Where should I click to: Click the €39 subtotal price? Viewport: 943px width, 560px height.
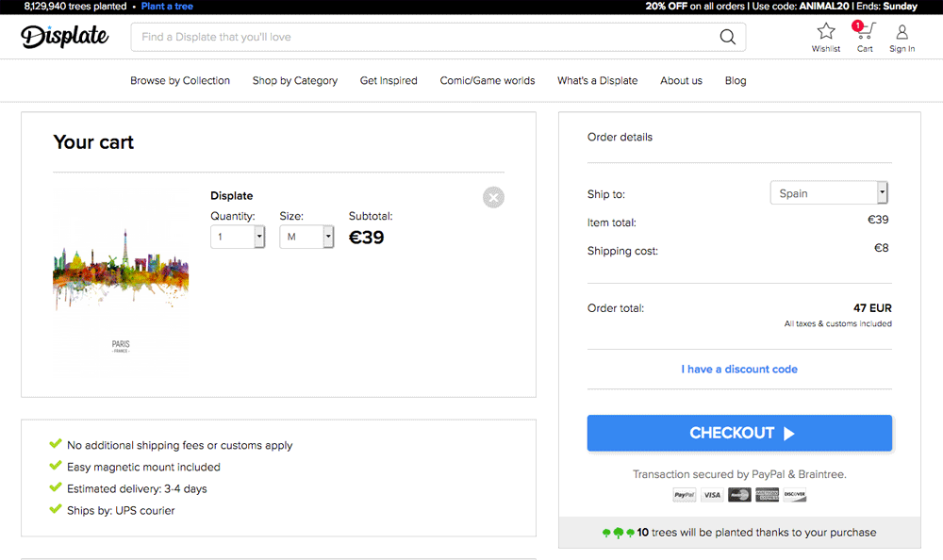366,238
